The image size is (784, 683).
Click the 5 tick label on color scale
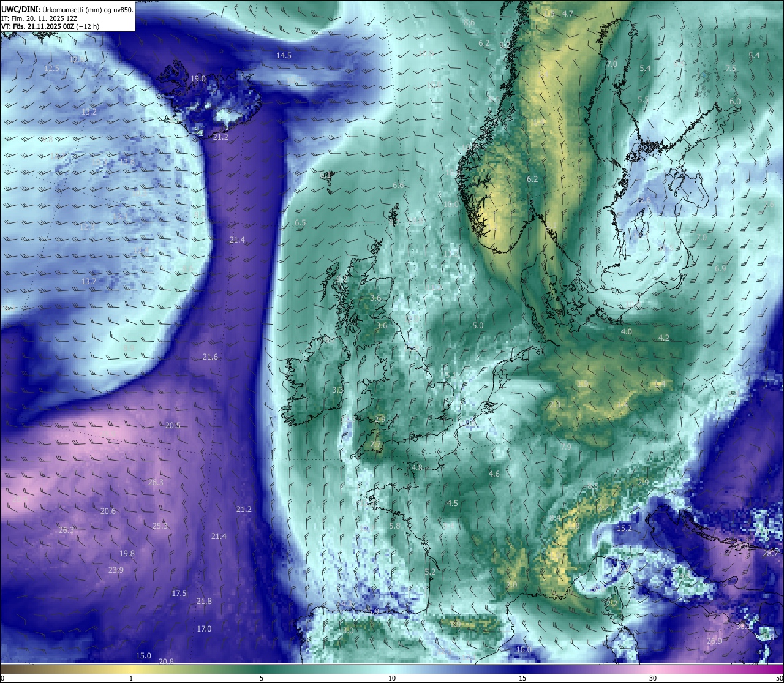(x=262, y=678)
